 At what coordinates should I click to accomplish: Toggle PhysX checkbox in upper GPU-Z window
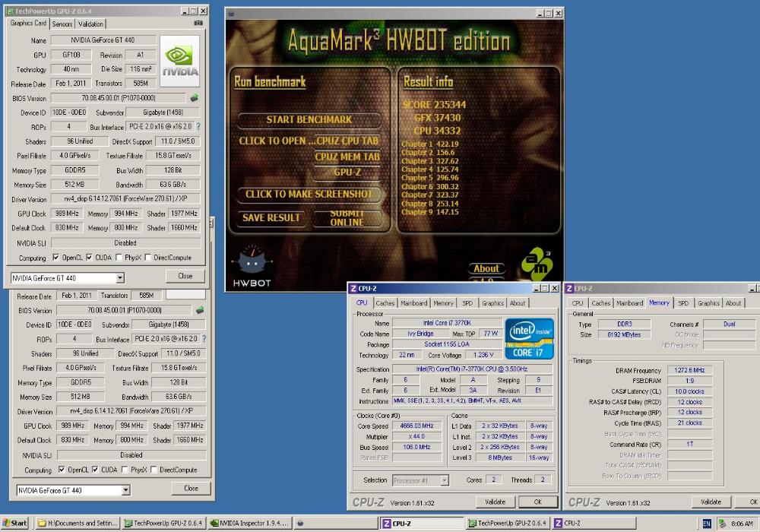(119, 258)
